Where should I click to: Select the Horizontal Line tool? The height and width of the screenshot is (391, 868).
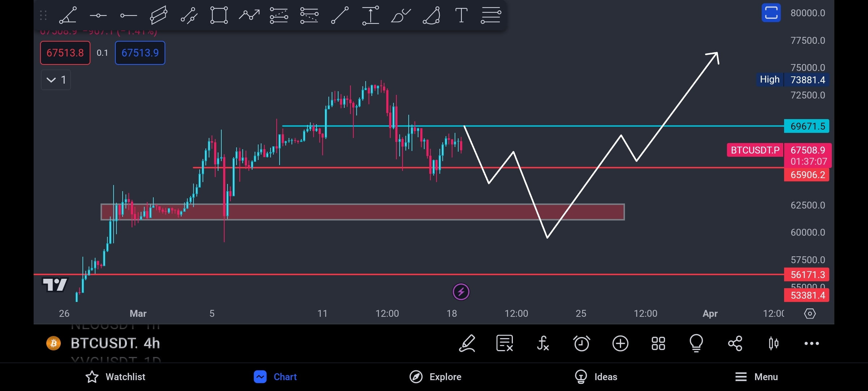[98, 15]
